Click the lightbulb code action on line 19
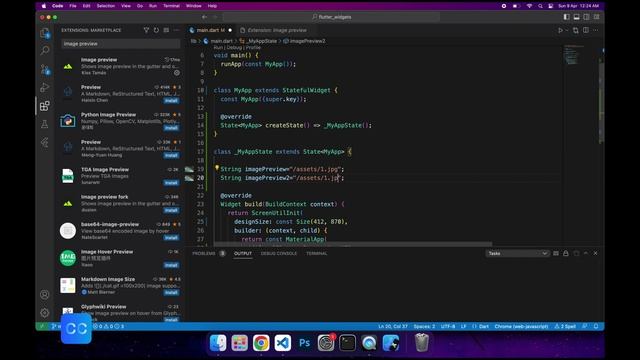Viewport: 640px width, 360px height. (x=217, y=168)
